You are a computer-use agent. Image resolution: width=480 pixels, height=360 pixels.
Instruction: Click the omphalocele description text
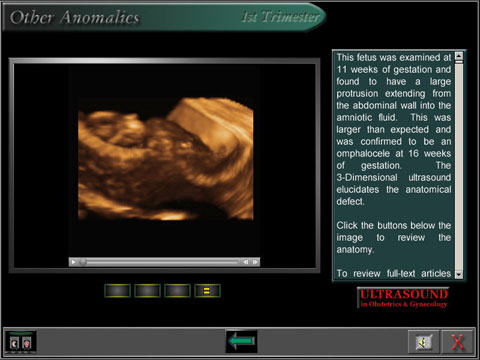point(393,129)
